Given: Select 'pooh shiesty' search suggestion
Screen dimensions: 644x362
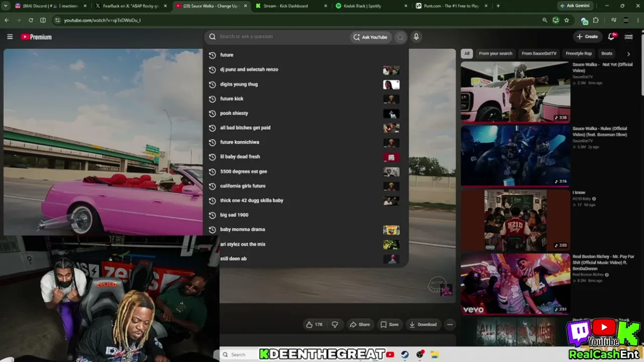Looking at the screenshot, I should coord(306,113).
